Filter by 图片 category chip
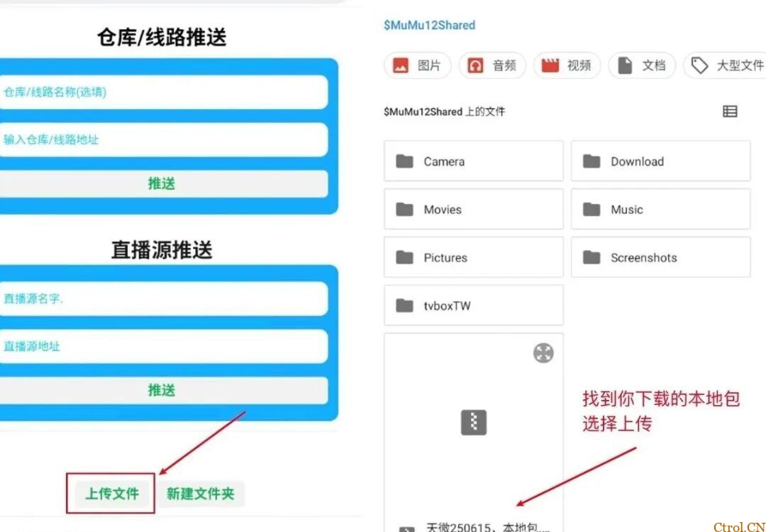 click(417, 65)
